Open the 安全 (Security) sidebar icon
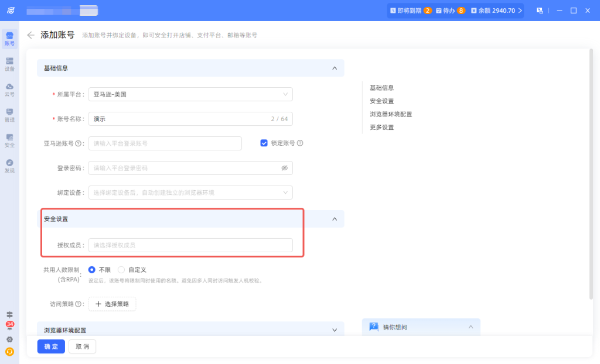 pos(9,140)
